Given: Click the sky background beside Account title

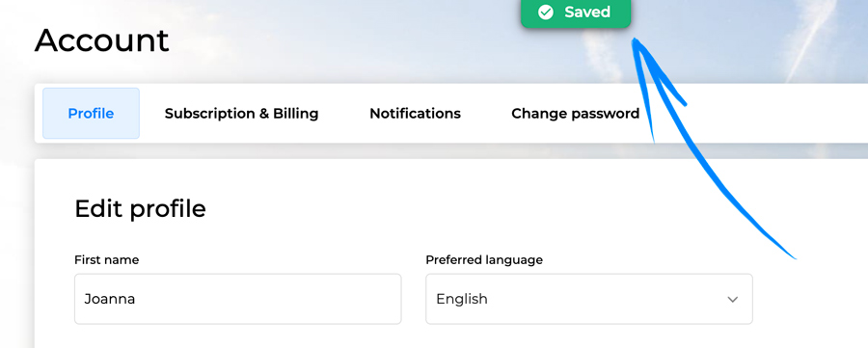Looking at the screenshot, I should (x=332, y=41).
